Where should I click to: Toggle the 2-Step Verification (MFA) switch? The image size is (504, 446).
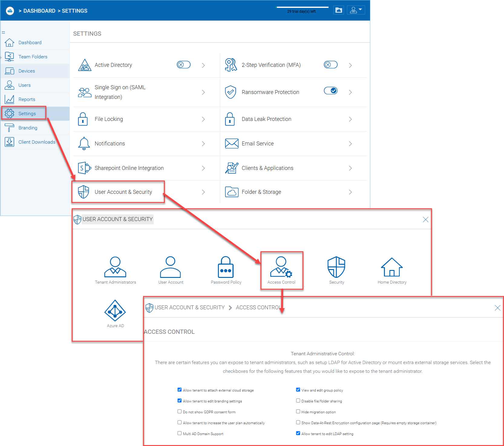[x=331, y=65]
